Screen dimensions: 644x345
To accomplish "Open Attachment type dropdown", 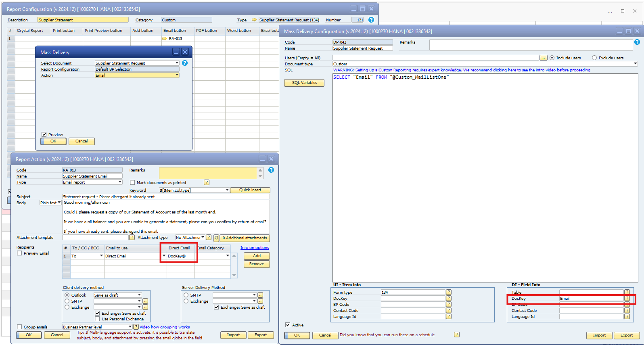I will 203,237.
